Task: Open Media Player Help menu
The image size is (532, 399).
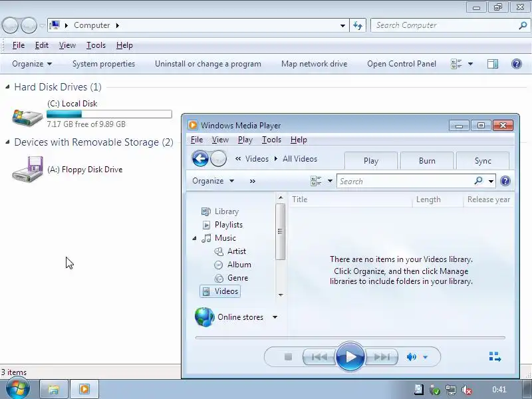Action: [x=299, y=140]
